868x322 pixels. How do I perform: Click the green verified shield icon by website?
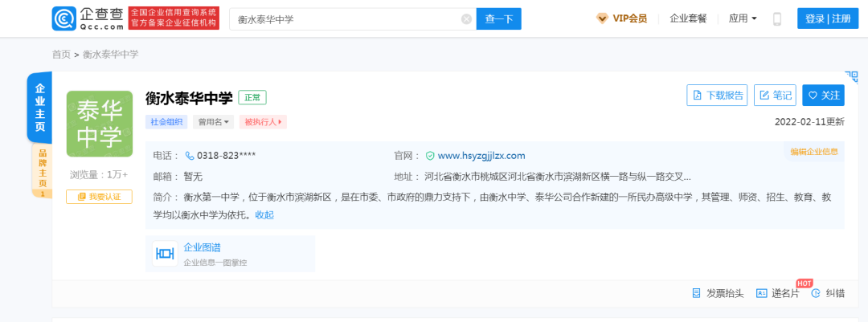coord(429,156)
